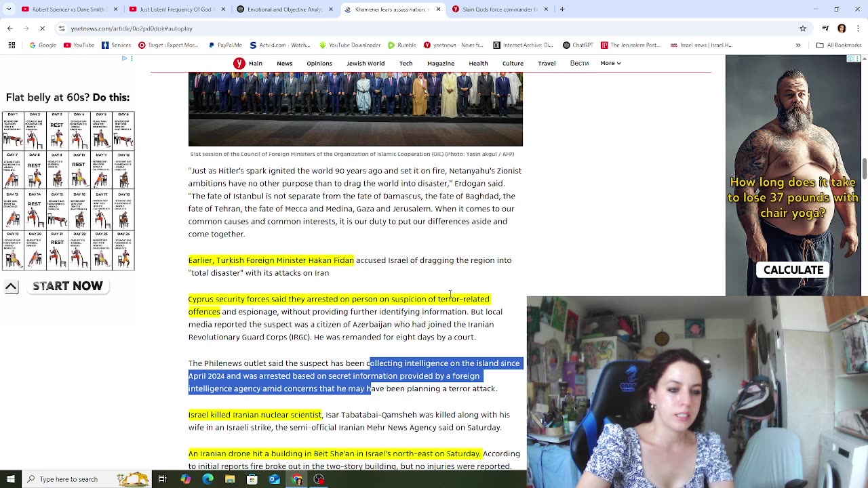This screenshot has width=868, height=488.
Task: Open the Culture section
Action: coord(513,63)
